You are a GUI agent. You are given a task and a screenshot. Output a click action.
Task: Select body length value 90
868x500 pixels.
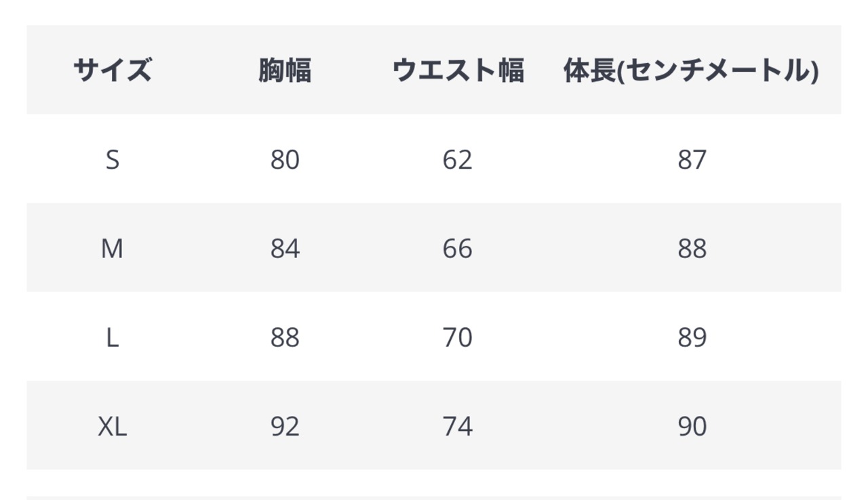coord(692,426)
